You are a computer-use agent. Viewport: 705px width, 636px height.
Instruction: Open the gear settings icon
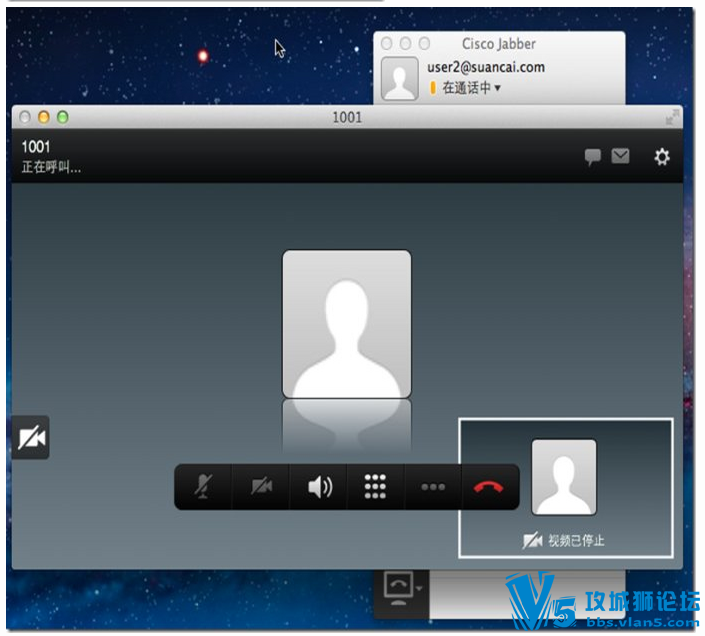661,157
